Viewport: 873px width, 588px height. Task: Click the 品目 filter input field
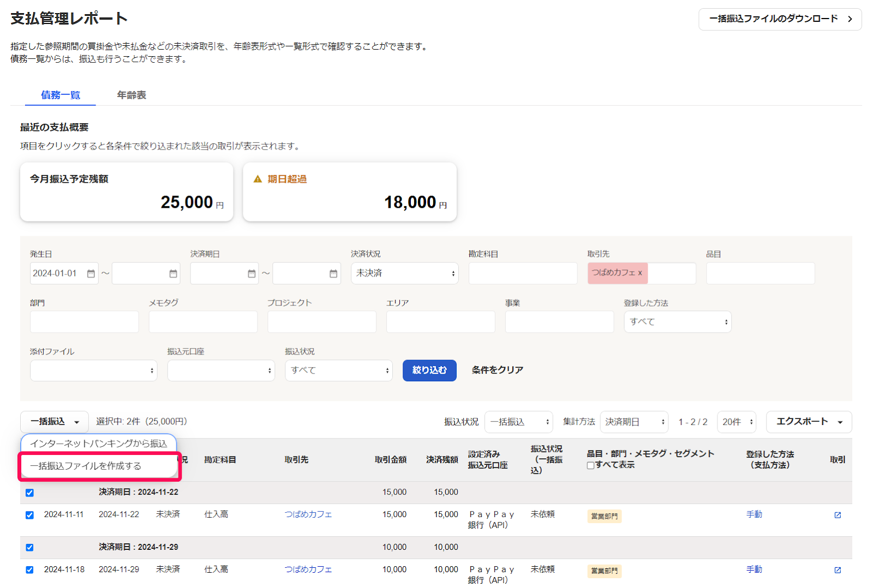pos(761,273)
